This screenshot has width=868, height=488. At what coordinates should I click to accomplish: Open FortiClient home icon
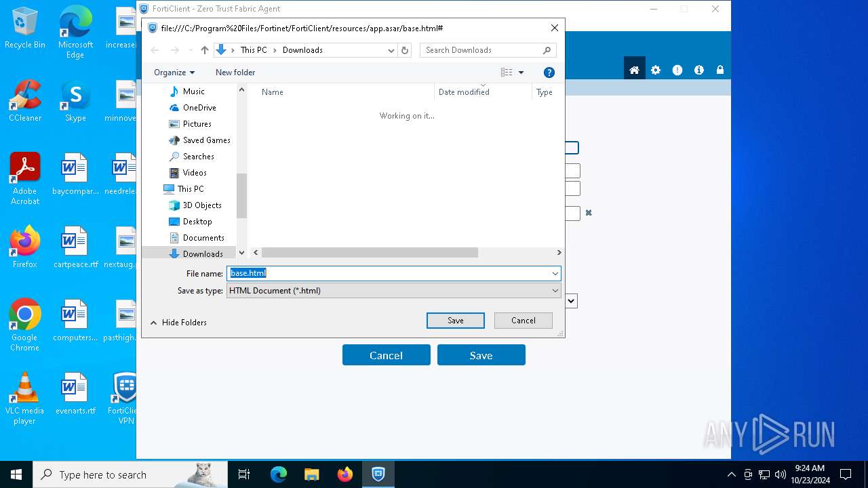[634, 70]
